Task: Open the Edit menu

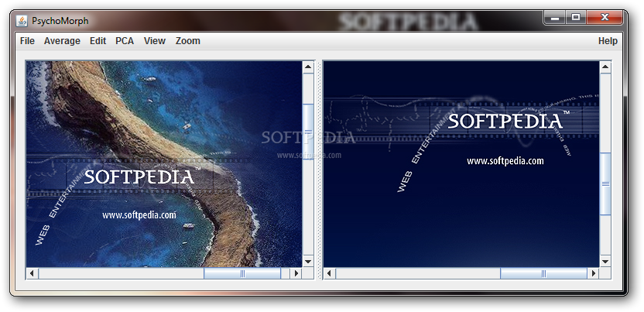Action: (x=98, y=41)
